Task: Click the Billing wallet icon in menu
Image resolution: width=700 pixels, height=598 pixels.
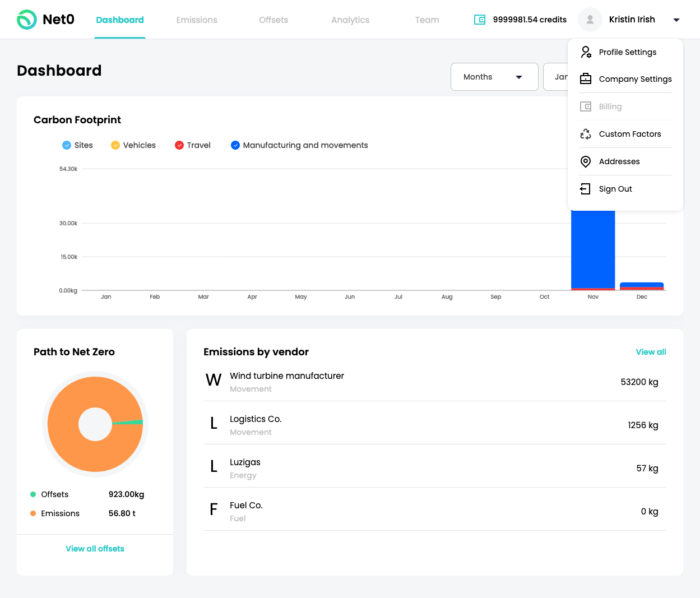Action: (x=586, y=106)
